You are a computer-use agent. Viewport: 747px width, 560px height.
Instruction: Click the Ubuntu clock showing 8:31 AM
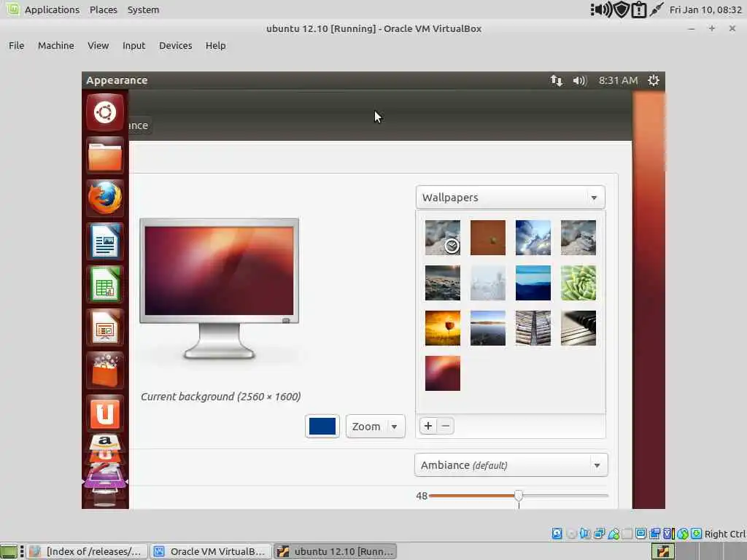click(x=618, y=80)
